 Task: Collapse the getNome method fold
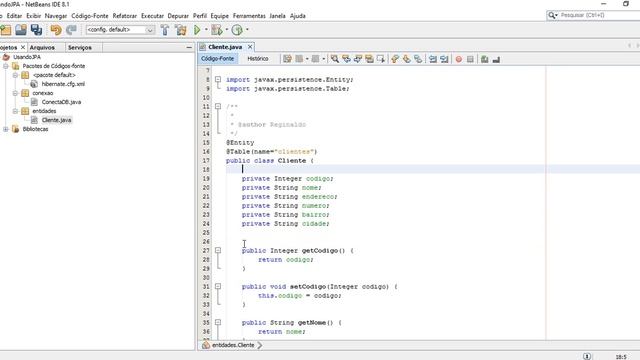coord(218,322)
